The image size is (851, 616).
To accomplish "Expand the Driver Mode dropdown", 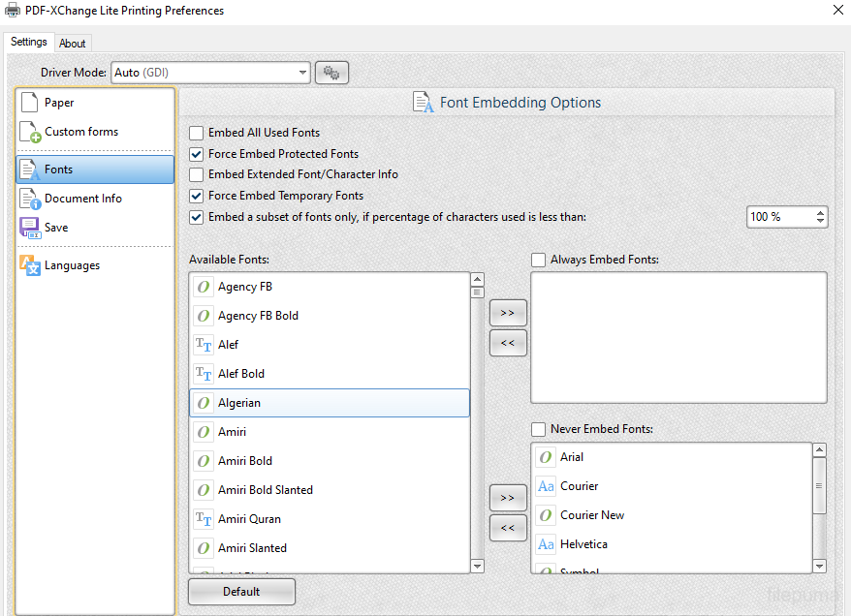I will click(302, 73).
